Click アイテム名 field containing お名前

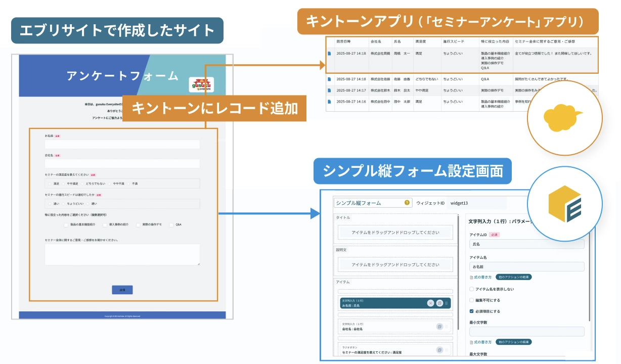pyautogui.click(x=527, y=266)
